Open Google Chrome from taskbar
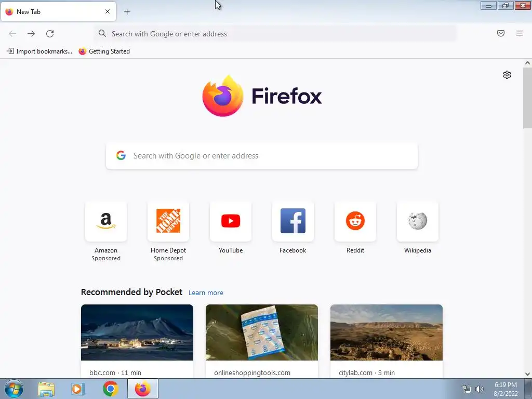This screenshot has width=532, height=399. pyautogui.click(x=110, y=389)
